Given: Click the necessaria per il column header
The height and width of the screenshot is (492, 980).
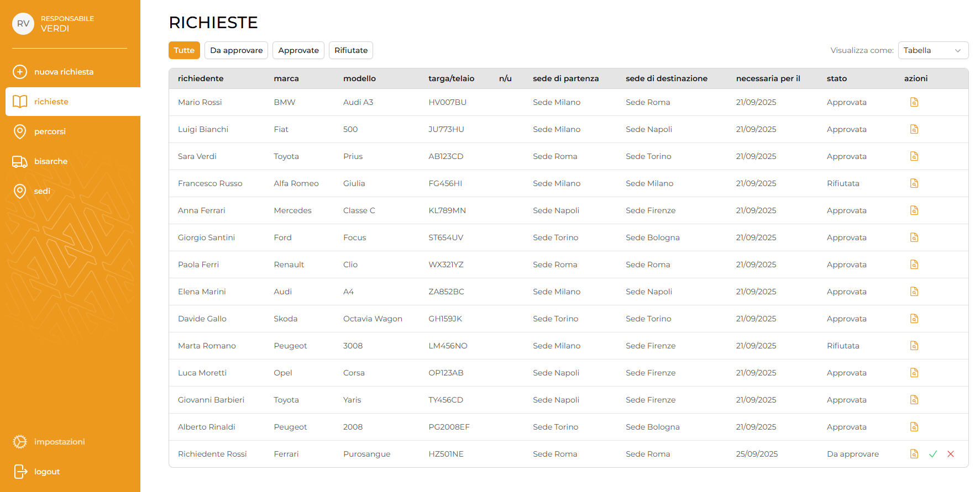Looking at the screenshot, I should coord(768,78).
